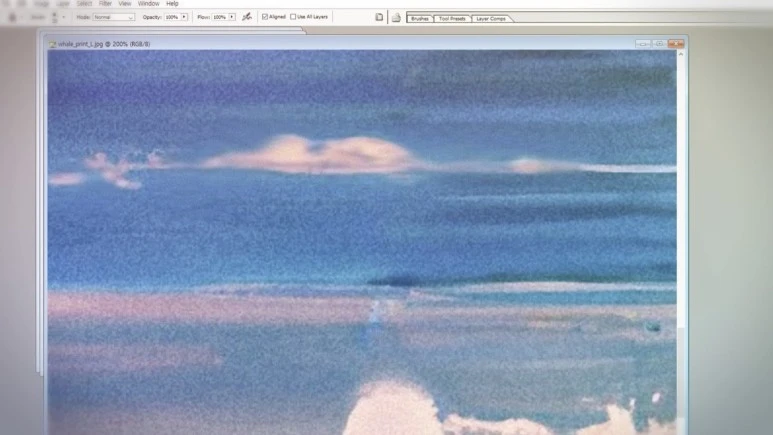773x435 pixels.
Task: Open the Window menu
Action: point(148,3)
